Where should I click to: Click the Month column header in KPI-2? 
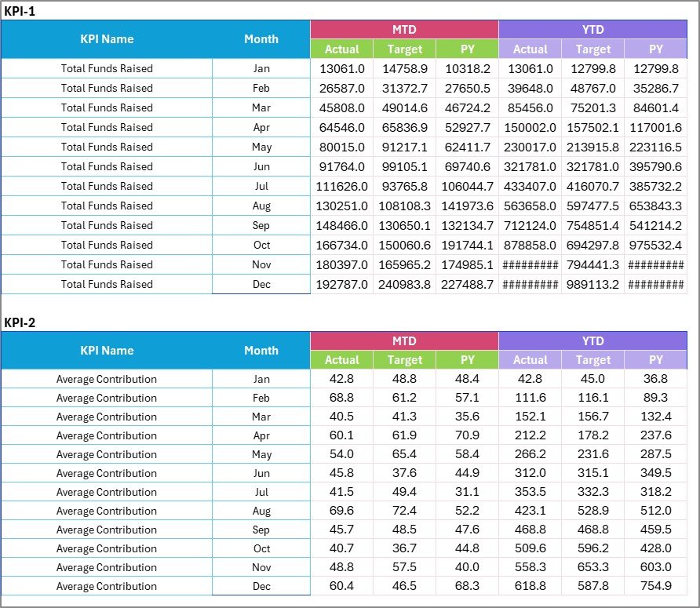pyautogui.click(x=261, y=351)
